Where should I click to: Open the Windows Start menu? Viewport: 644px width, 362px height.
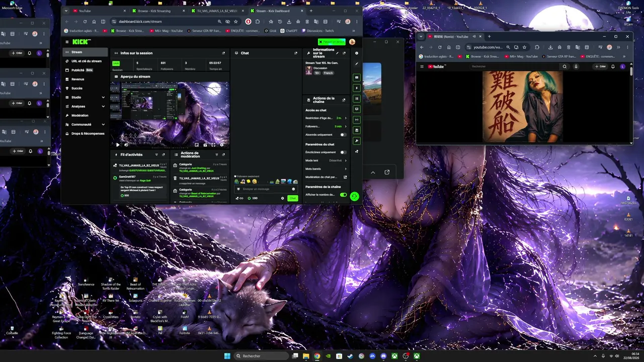[227, 356]
